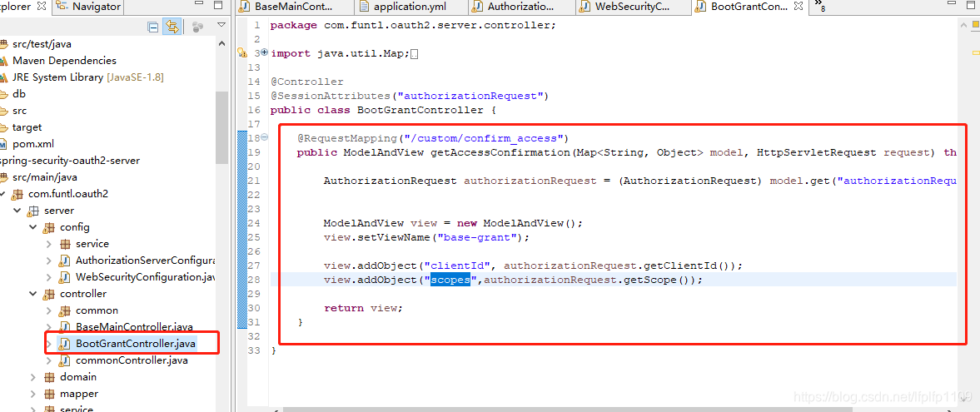Expand WebSecurityConfiguration.java node

click(x=49, y=277)
